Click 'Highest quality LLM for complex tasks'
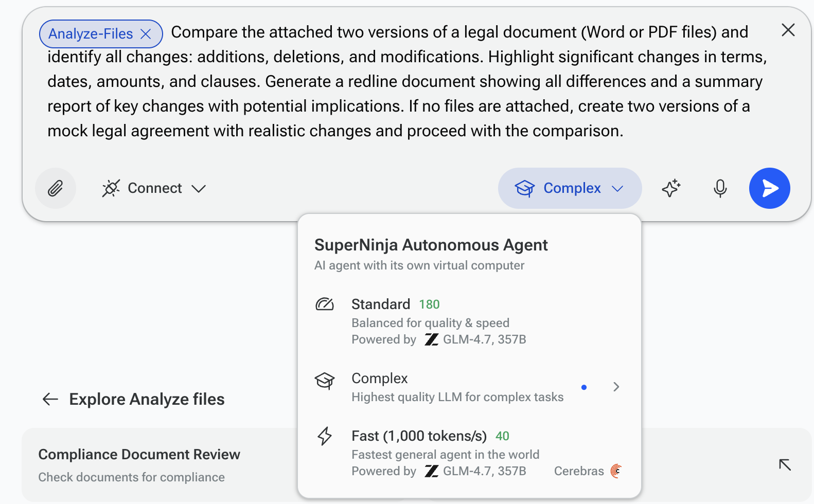Image resolution: width=814 pixels, height=504 pixels. click(x=457, y=397)
